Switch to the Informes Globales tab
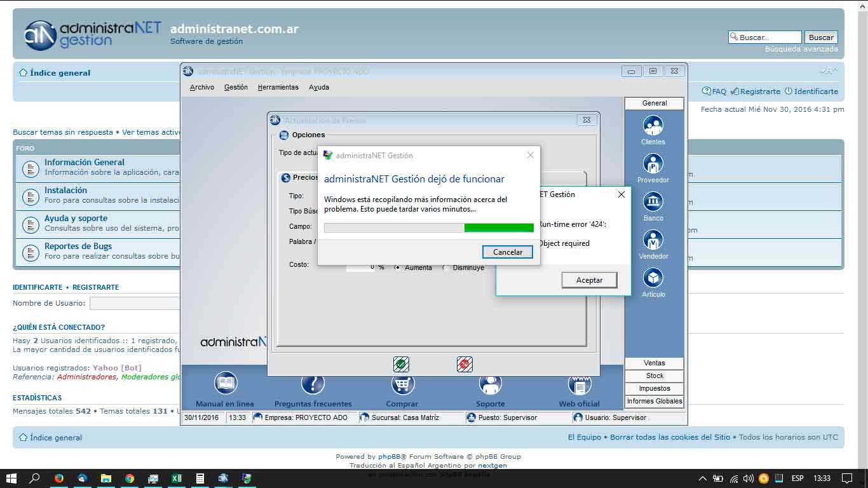Image resolution: width=868 pixels, height=488 pixels. (654, 401)
